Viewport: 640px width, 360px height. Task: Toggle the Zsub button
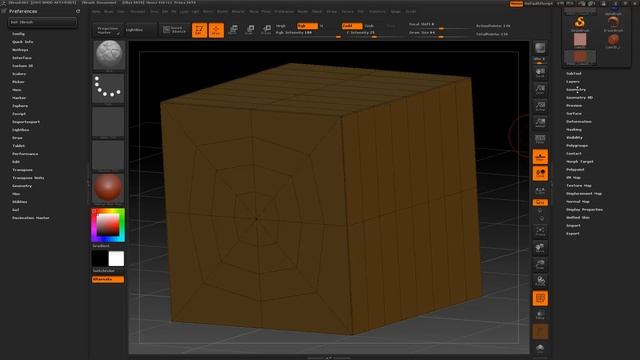[x=369, y=26]
